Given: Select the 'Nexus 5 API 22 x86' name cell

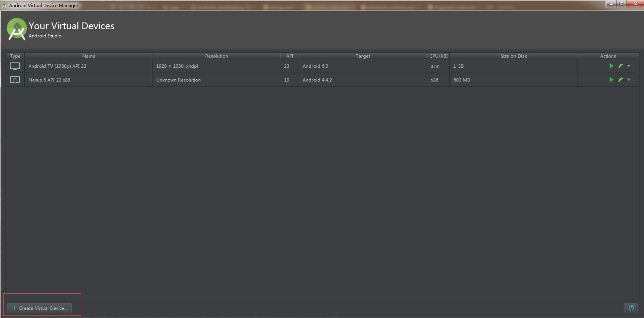Looking at the screenshot, I should point(89,80).
